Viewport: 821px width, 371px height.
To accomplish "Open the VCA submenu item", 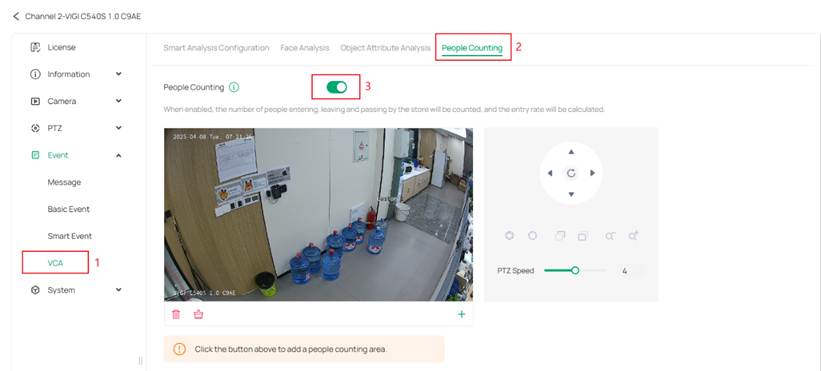I will coord(55,263).
